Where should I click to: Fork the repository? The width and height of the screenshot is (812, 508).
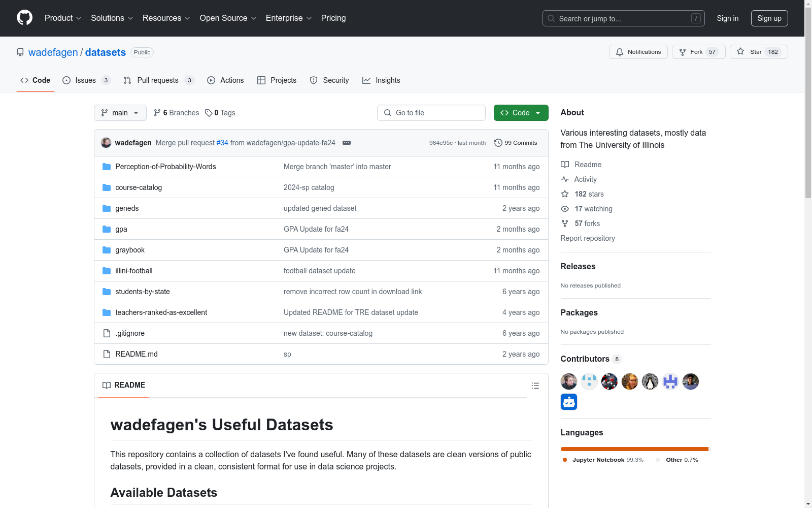[x=699, y=52]
